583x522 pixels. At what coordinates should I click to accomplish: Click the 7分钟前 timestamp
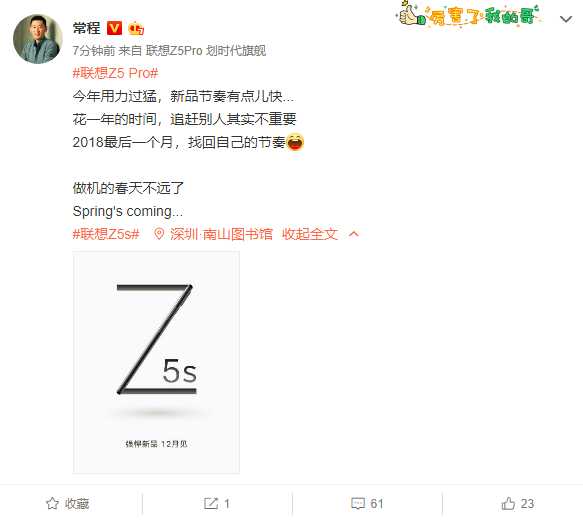coord(94,51)
